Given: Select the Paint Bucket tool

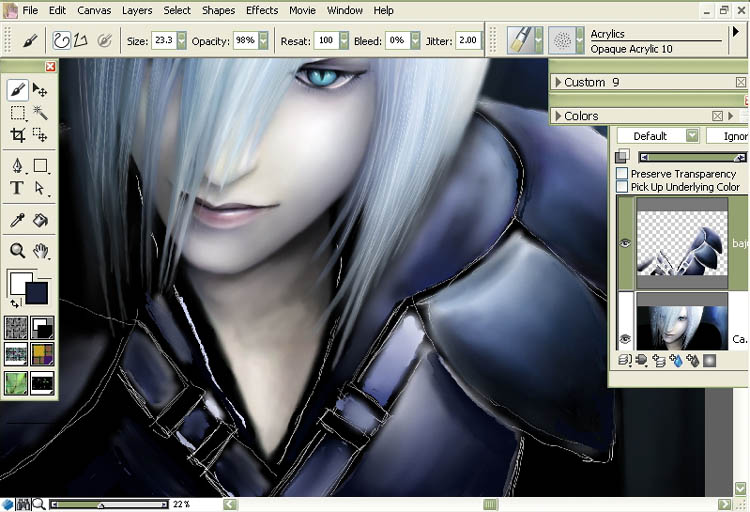Looking at the screenshot, I should coord(40,220).
